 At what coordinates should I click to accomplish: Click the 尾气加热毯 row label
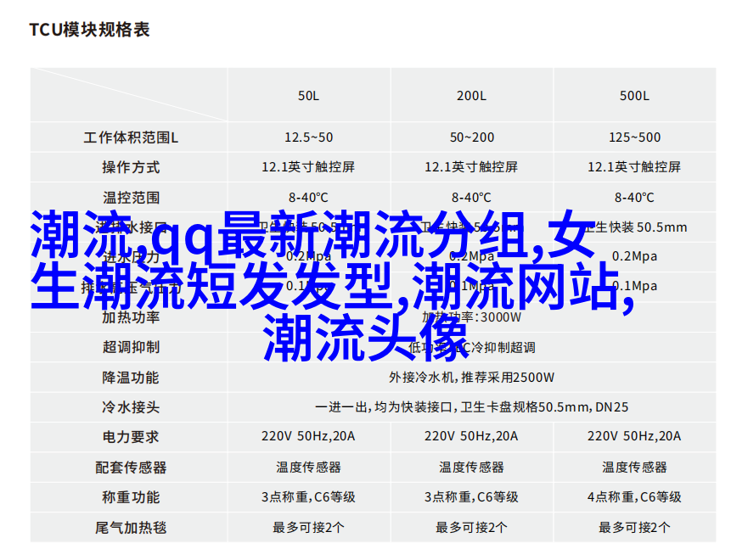131,528
